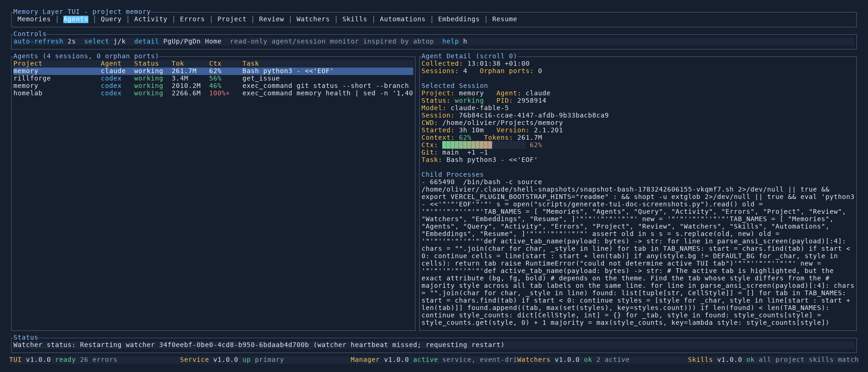This screenshot has height=372, width=868.
Task: Click the Ctx column header
Action: (215, 63)
